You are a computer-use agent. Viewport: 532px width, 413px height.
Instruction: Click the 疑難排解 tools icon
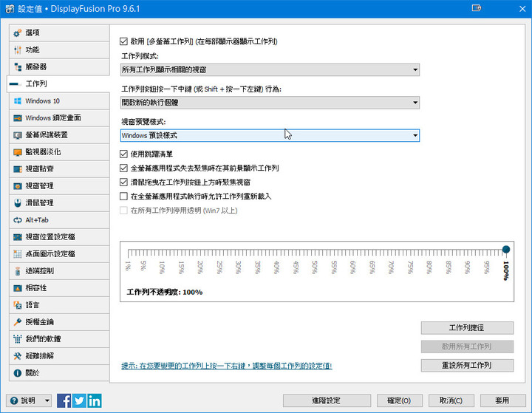[17, 355]
